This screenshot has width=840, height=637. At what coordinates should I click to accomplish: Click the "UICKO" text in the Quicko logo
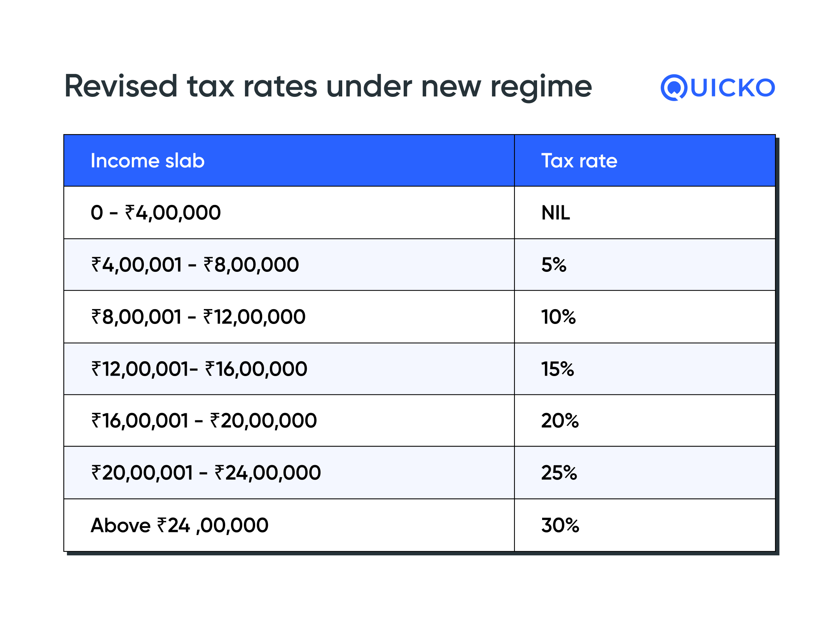[x=733, y=88]
